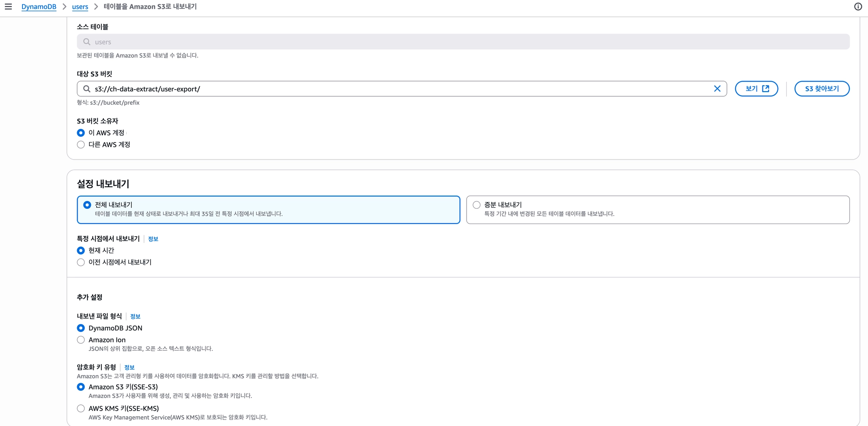Open 정보 link next to 특정 시점에서 내보내기
Image resolution: width=868 pixels, height=426 pixels.
pyautogui.click(x=153, y=239)
